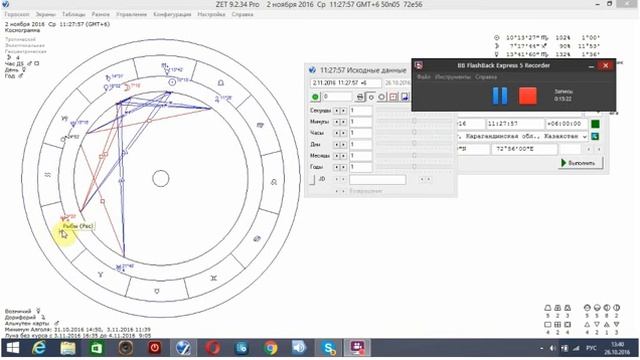Open Skype from the taskbar
Image resolution: width=640 pixels, height=360 pixels.
pos(328,348)
